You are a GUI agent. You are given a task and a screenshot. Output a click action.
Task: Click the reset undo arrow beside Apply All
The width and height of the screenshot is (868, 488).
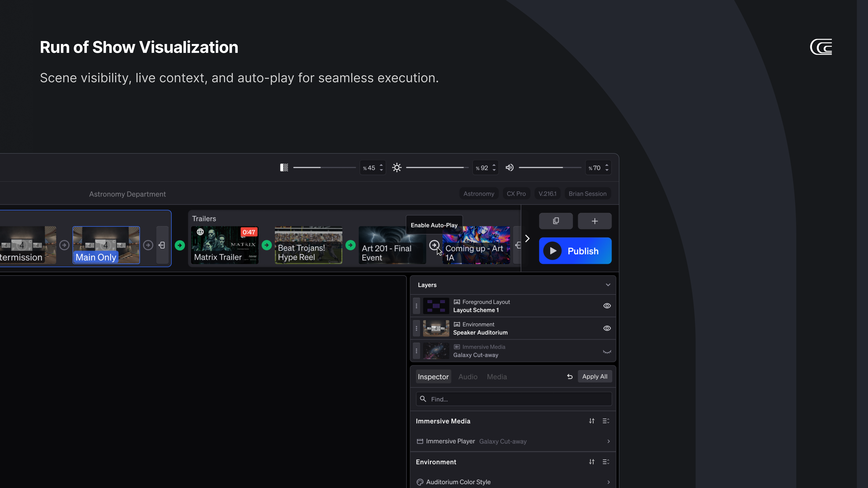(x=569, y=377)
